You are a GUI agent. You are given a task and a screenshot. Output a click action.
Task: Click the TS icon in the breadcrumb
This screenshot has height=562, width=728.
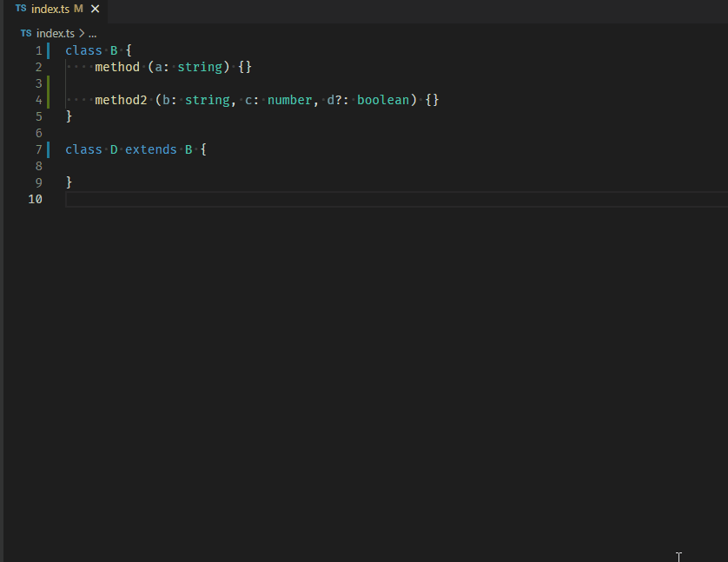click(x=26, y=33)
